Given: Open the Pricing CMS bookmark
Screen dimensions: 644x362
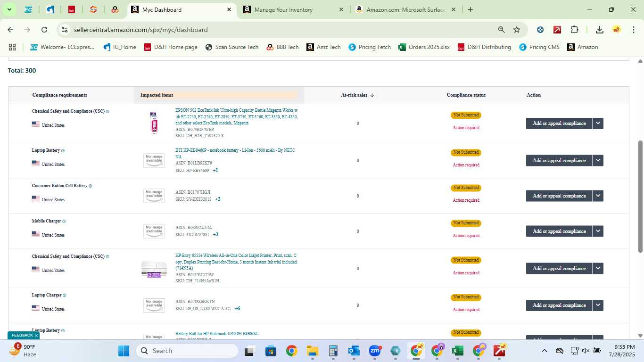Looking at the screenshot, I should pyautogui.click(x=539, y=47).
